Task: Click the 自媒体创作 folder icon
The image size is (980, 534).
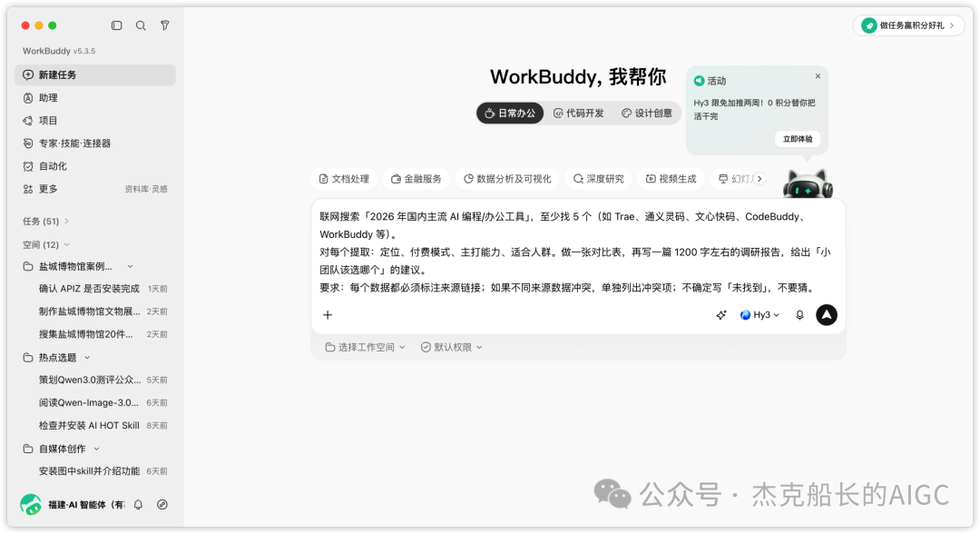Action: coord(28,449)
